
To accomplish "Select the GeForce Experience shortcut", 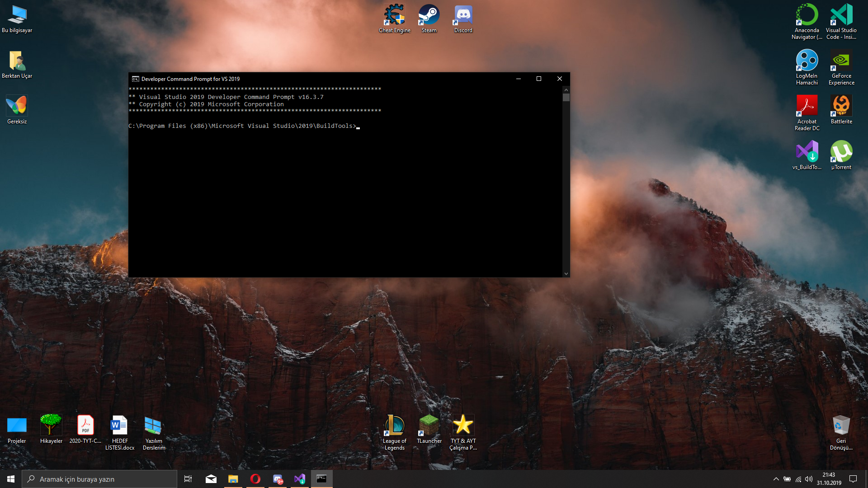I will pos(841,66).
